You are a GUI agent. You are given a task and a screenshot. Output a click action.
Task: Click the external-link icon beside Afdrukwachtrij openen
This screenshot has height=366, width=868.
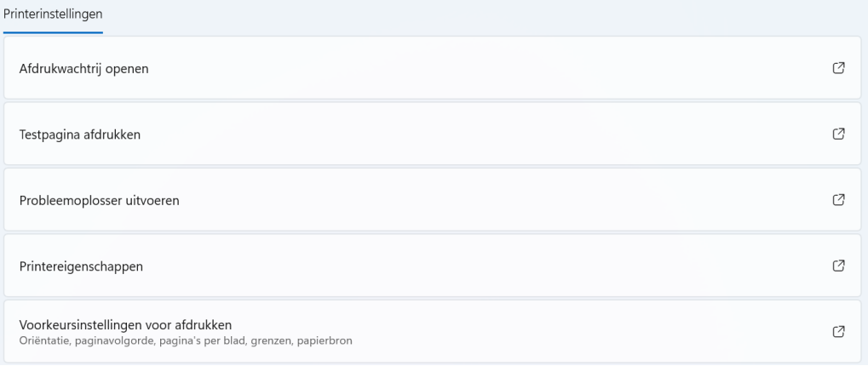(x=838, y=68)
